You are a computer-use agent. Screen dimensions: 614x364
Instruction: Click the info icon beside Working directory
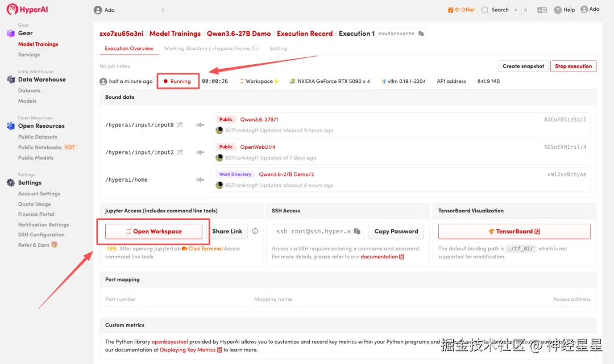click(x=256, y=48)
